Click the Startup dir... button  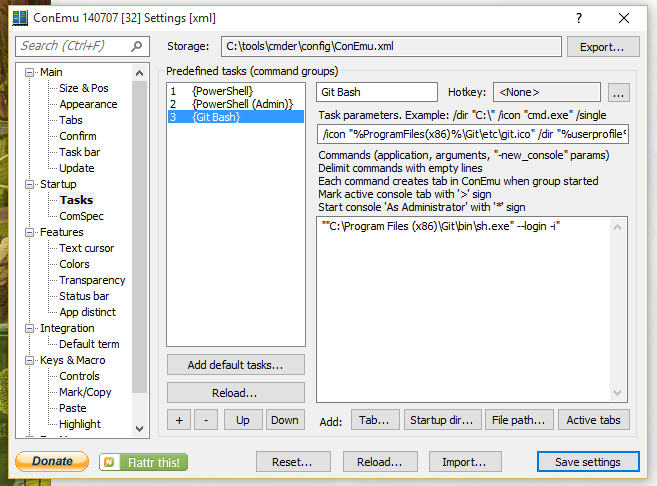442,420
